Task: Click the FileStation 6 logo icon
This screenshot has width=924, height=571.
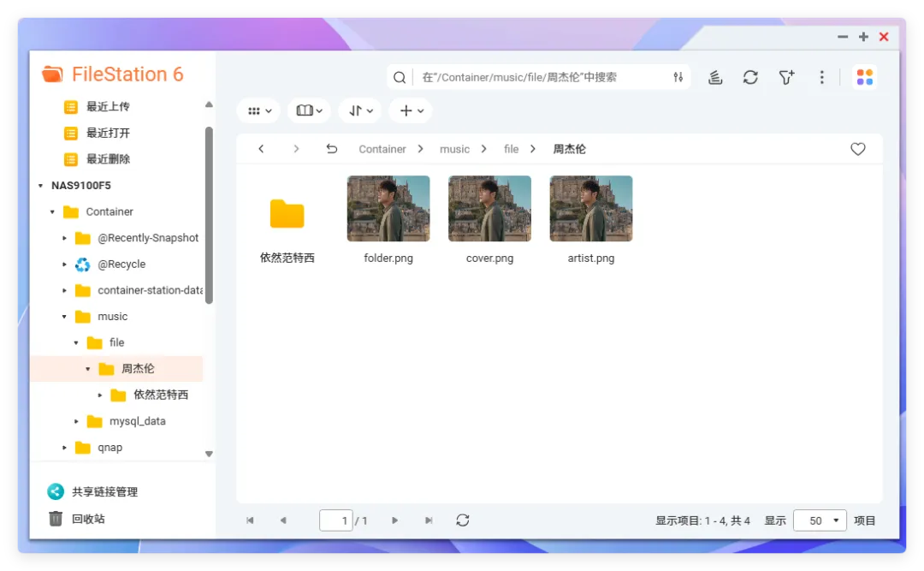Action: [52, 74]
